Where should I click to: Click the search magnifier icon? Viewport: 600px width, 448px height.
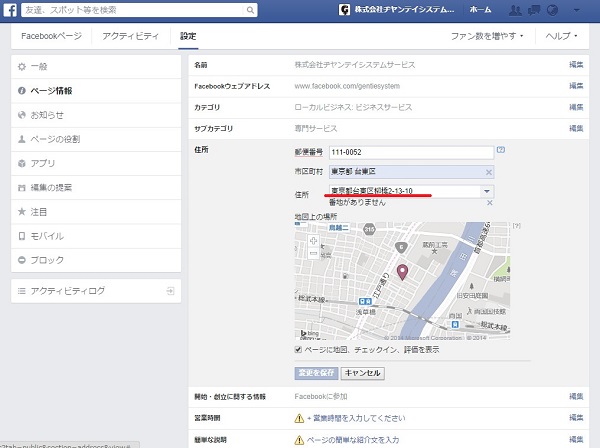pyautogui.click(x=250, y=10)
